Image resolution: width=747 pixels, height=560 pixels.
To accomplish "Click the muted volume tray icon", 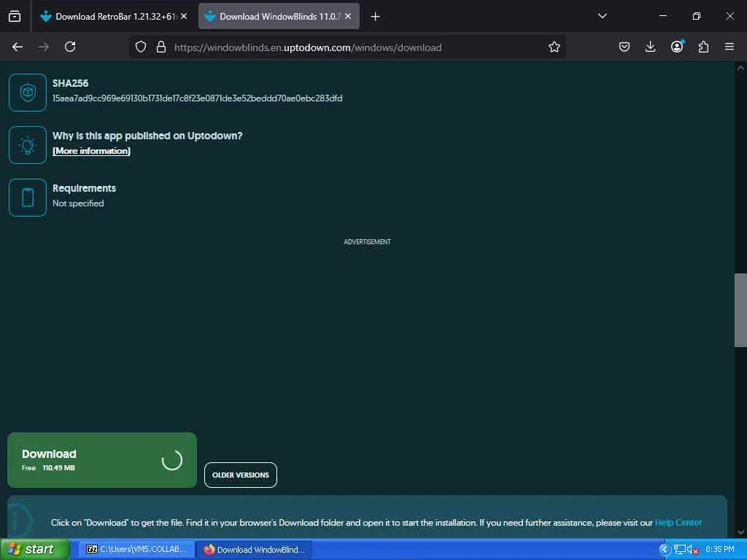I will coord(692,550).
